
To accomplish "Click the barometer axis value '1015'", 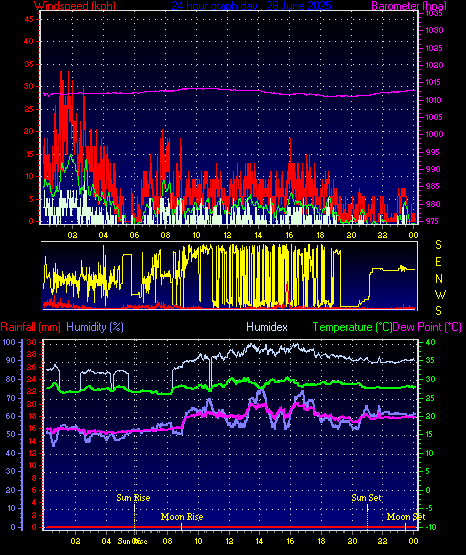I will pos(434,82).
